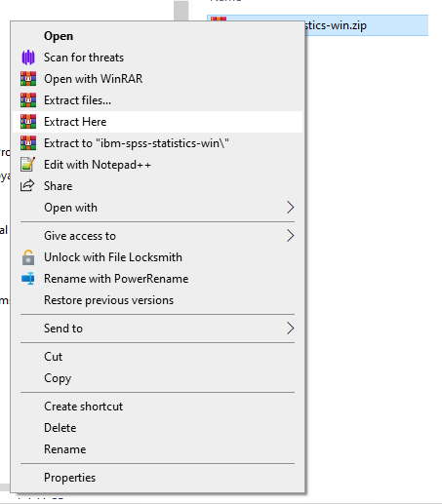
Task: Click the WinRAR icon beside Extract Here
Action: [28, 122]
